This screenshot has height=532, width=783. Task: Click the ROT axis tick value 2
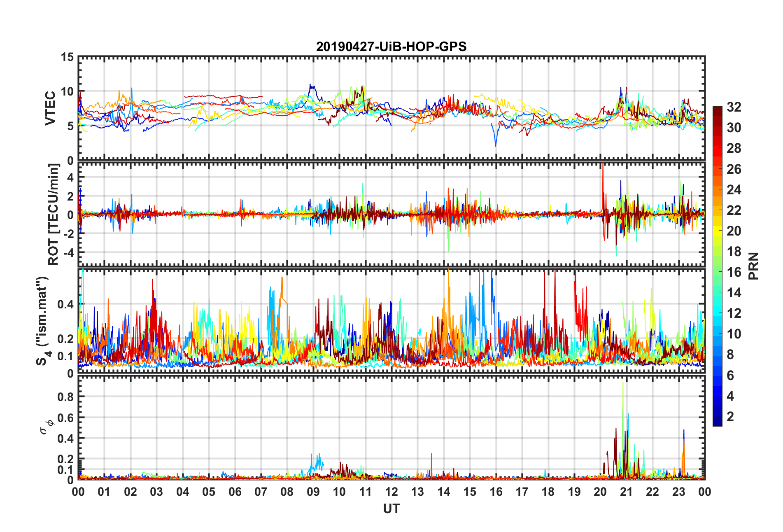[70, 196]
